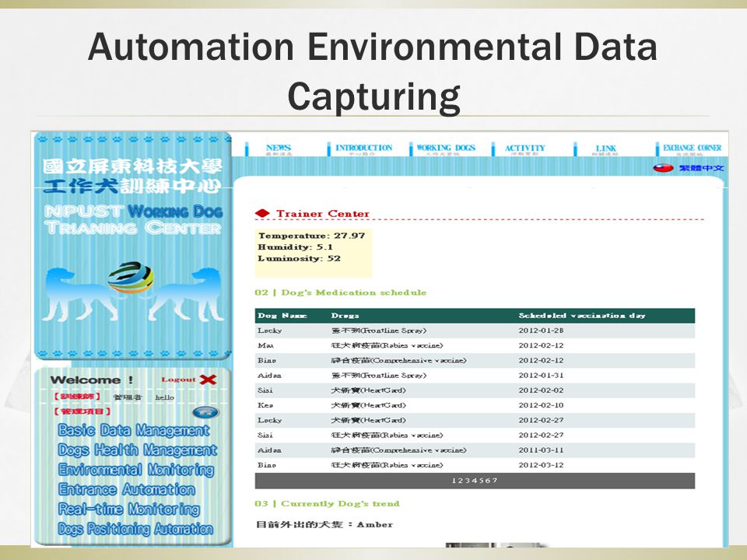This screenshot has height=560, width=747.
Task: Open Dogs Positioning Automation
Action: tap(135, 529)
